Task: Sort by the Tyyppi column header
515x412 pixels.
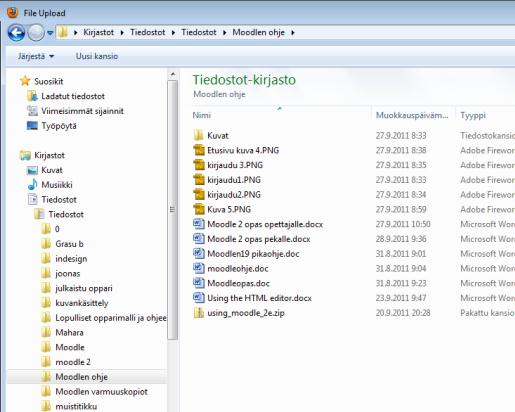Action: (x=473, y=115)
